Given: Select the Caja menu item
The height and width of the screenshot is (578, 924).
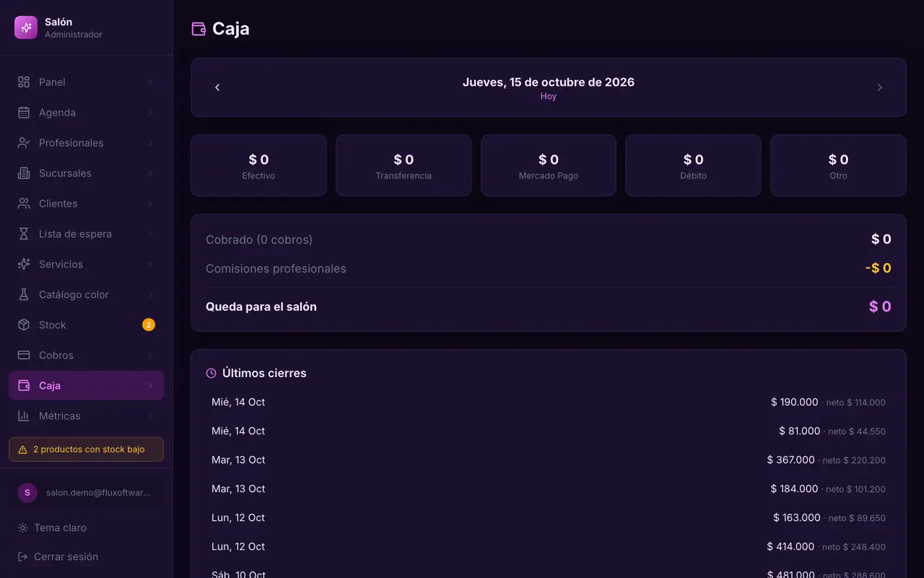Looking at the screenshot, I should click(87, 386).
